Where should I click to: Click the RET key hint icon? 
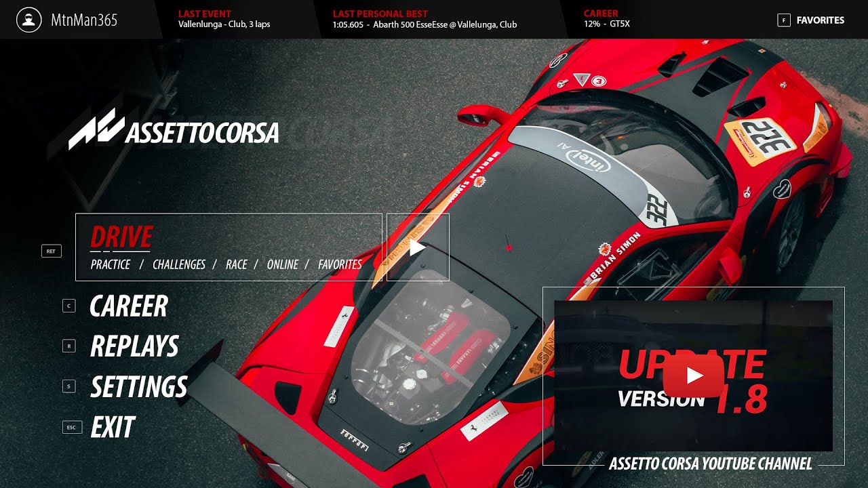click(51, 251)
